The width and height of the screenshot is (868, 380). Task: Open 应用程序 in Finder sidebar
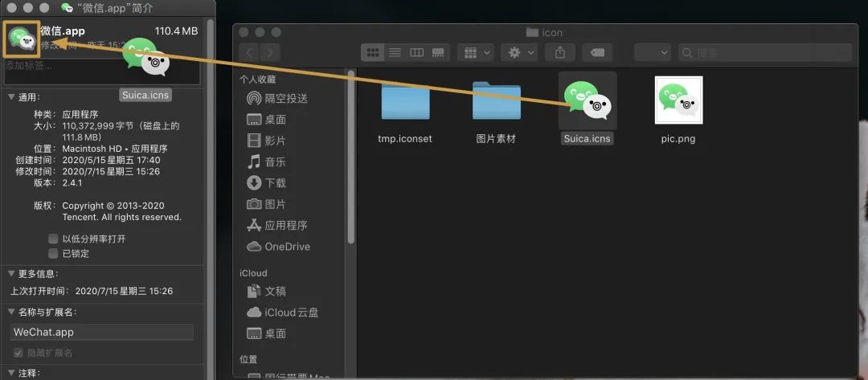coord(276,225)
